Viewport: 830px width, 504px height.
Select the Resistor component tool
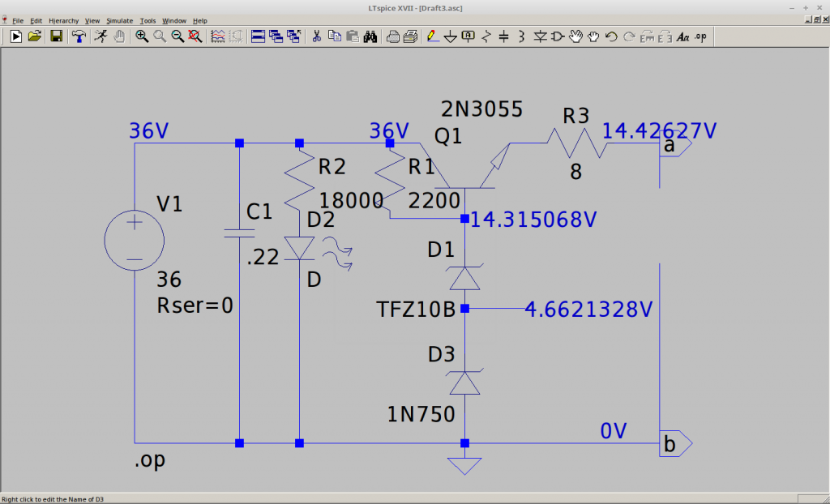486,36
